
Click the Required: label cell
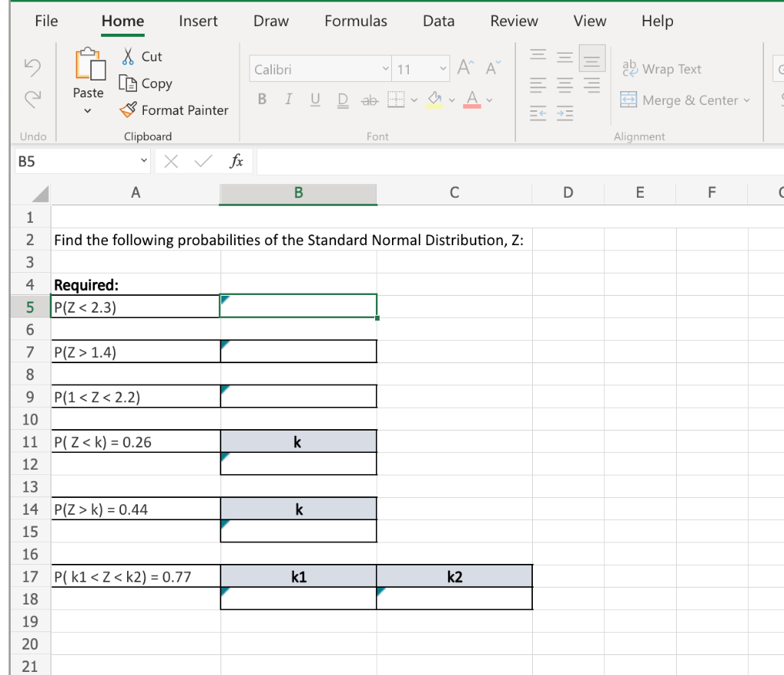point(136,285)
